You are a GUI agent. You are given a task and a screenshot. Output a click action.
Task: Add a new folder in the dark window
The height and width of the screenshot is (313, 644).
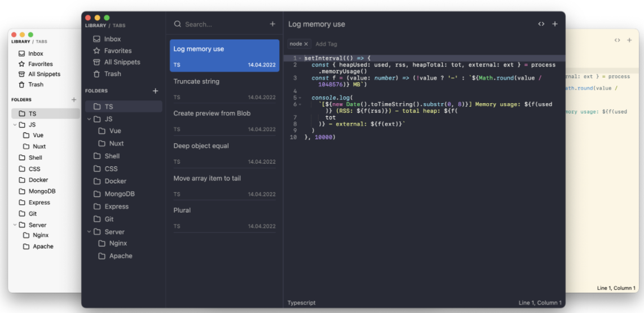pos(155,91)
